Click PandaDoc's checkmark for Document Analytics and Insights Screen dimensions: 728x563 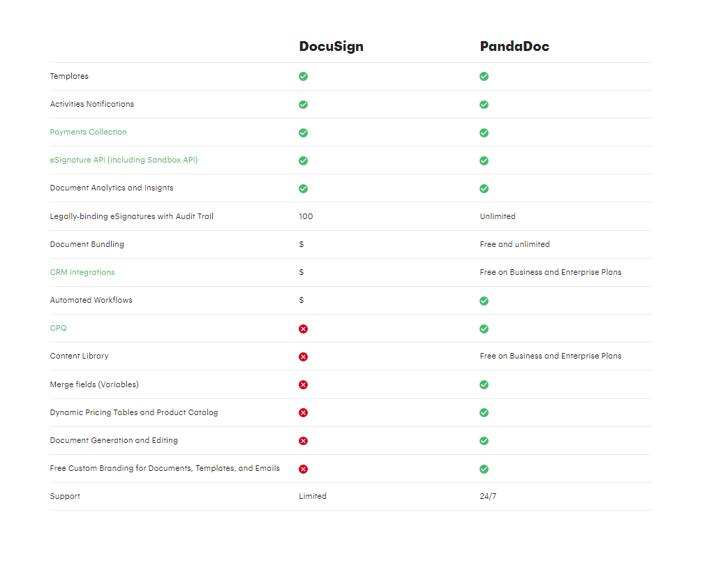484,188
